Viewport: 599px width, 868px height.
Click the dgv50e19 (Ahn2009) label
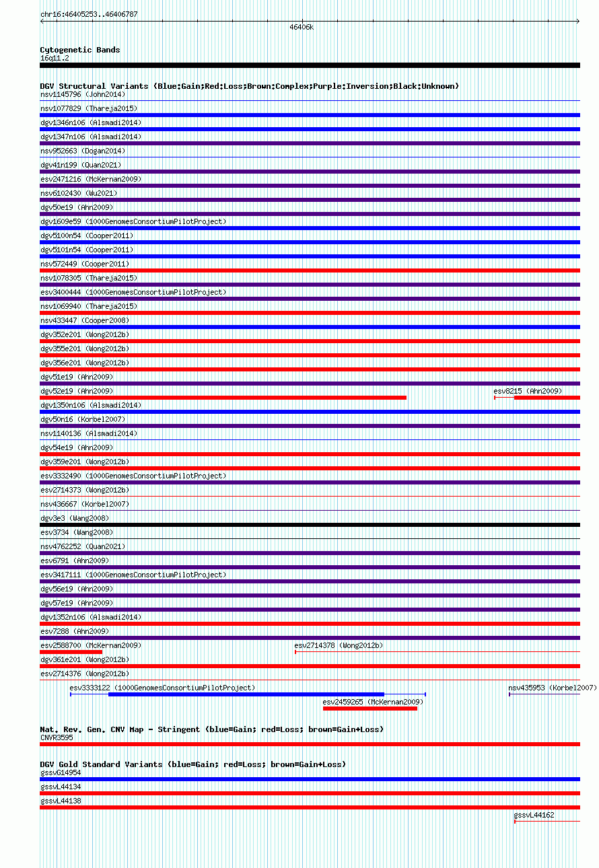[77, 207]
